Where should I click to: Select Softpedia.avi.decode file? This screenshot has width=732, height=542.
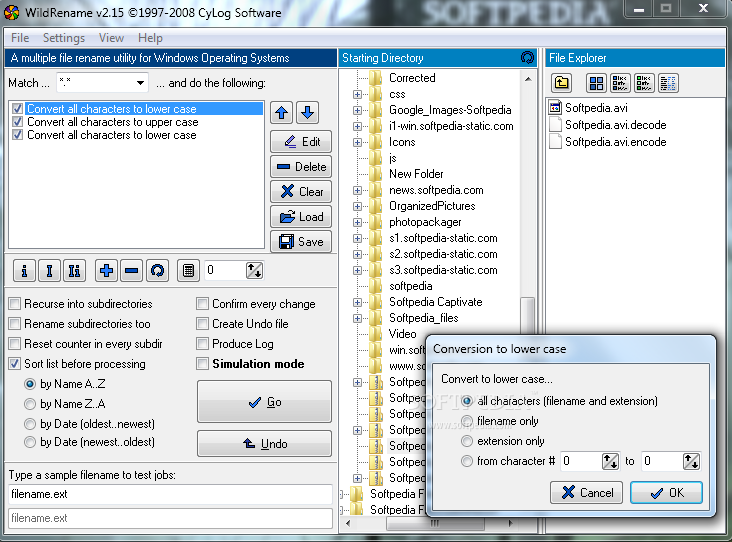click(608, 125)
